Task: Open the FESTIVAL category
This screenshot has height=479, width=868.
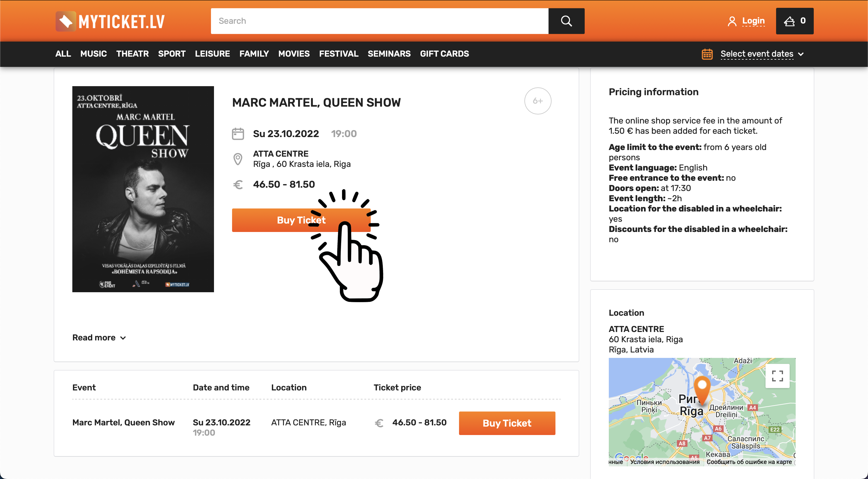Action: click(x=338, y=54)
